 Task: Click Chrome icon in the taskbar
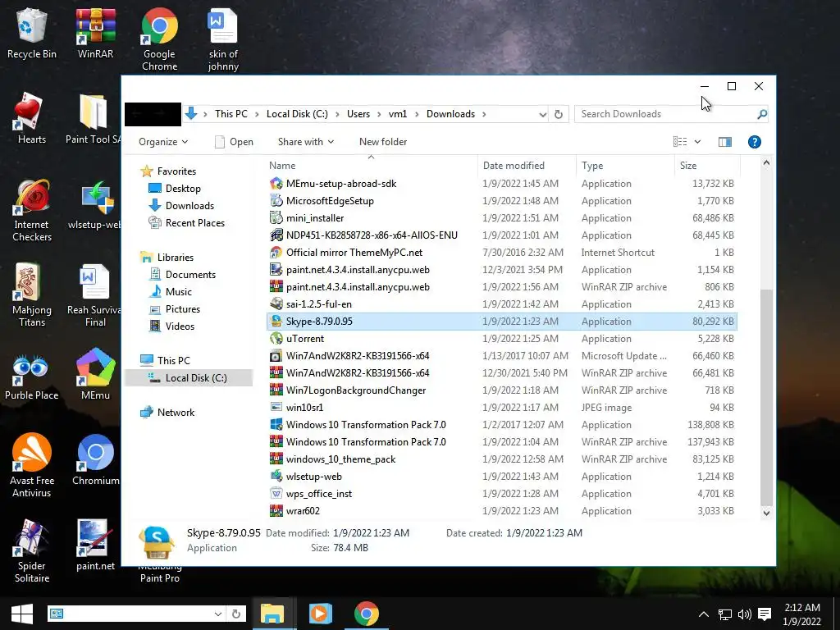point(367,614)
